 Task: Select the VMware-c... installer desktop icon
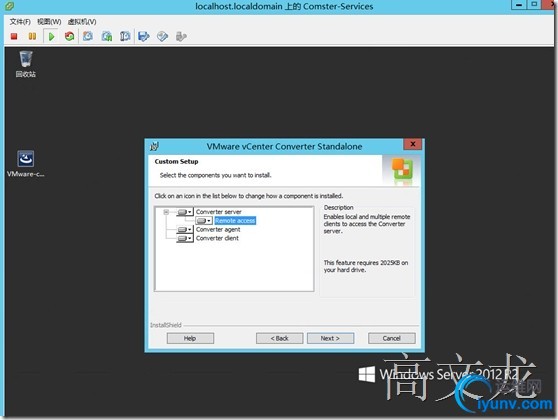pos(26,164)
